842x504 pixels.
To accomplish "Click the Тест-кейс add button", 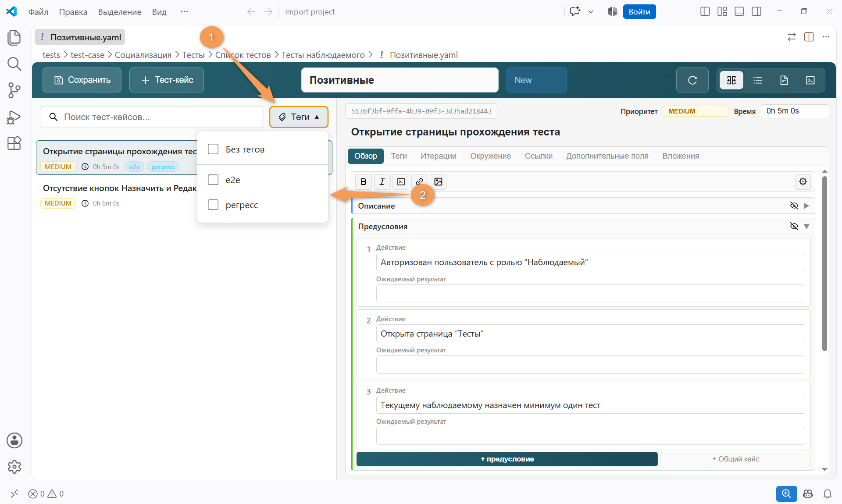I will [x=167, y=80].
